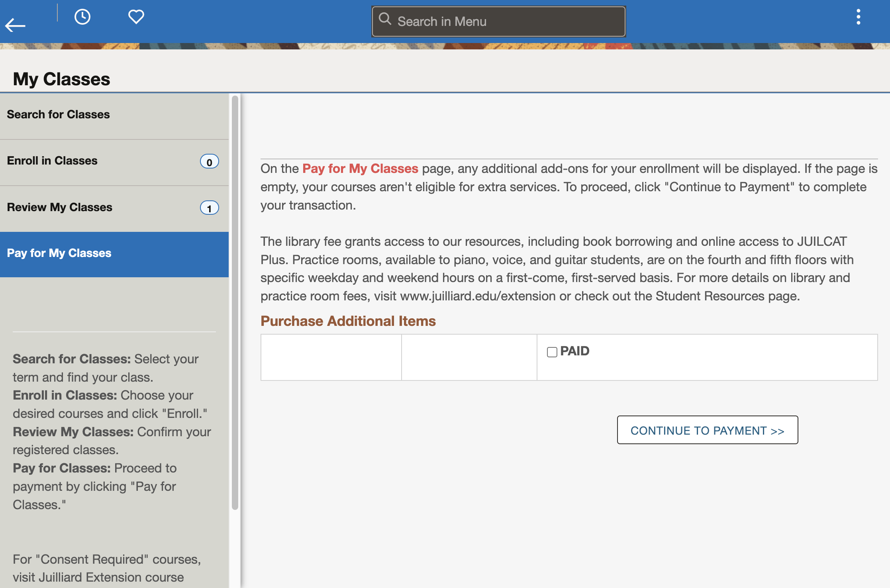Open the three-dot actions menu
This screenshot has height=588, width=890.
tap(858, 17)
